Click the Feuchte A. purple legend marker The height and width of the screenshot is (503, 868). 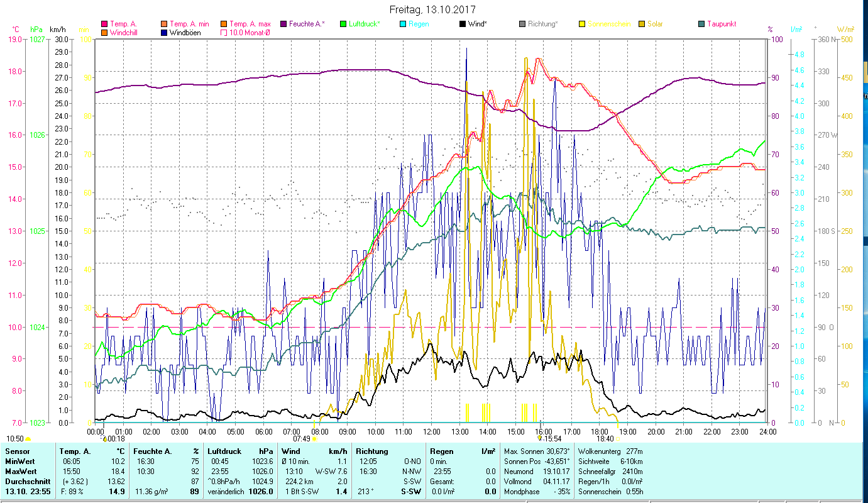coord(283,24)
